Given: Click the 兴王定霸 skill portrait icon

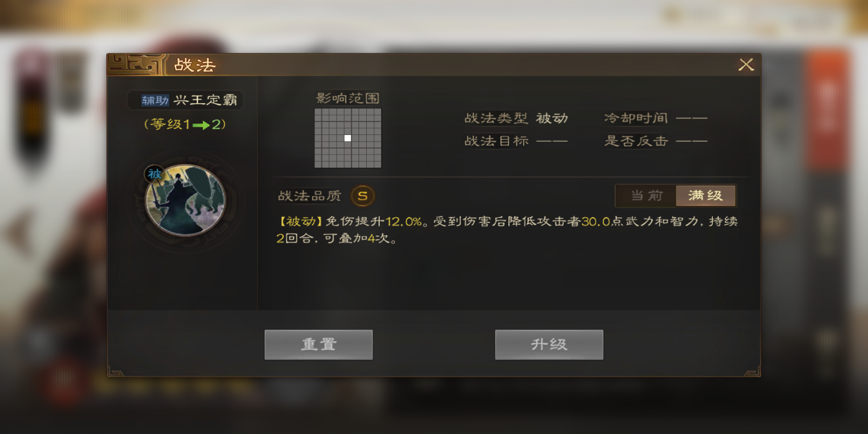Looking at the screenshot, I should click(x=185, y=200).
